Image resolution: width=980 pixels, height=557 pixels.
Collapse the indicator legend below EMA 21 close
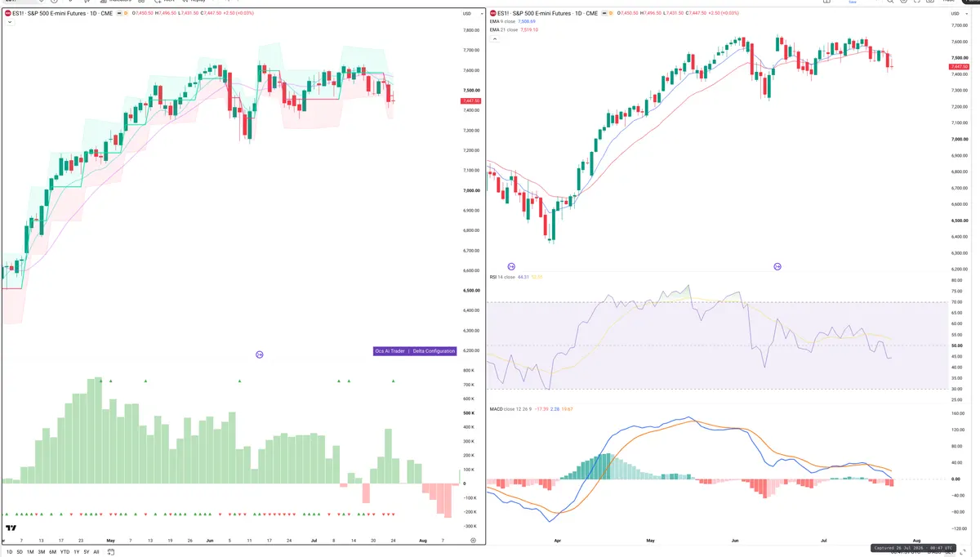pyautogui.click(x=493, y=38)
